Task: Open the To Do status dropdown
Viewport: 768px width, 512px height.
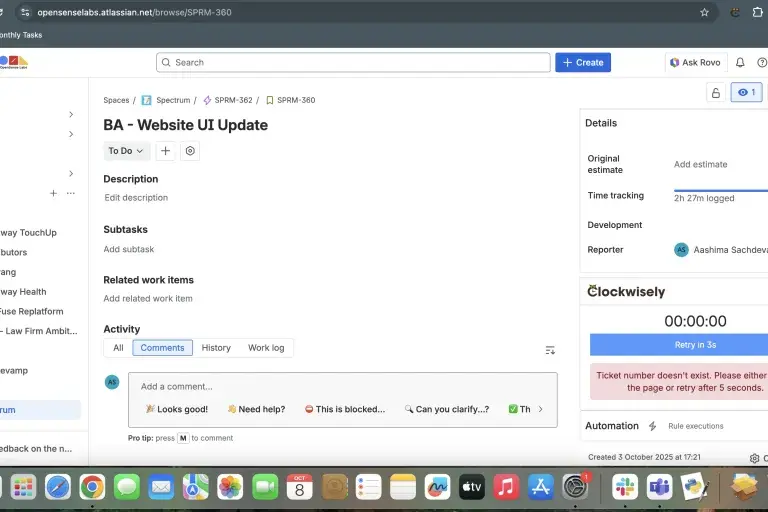Action: [x=126, y=151]
